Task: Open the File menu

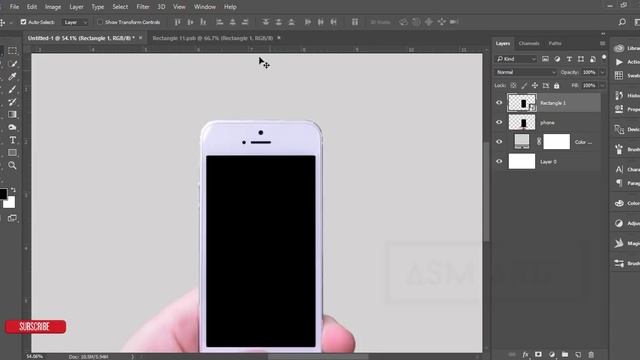Action: click(14, 7)
